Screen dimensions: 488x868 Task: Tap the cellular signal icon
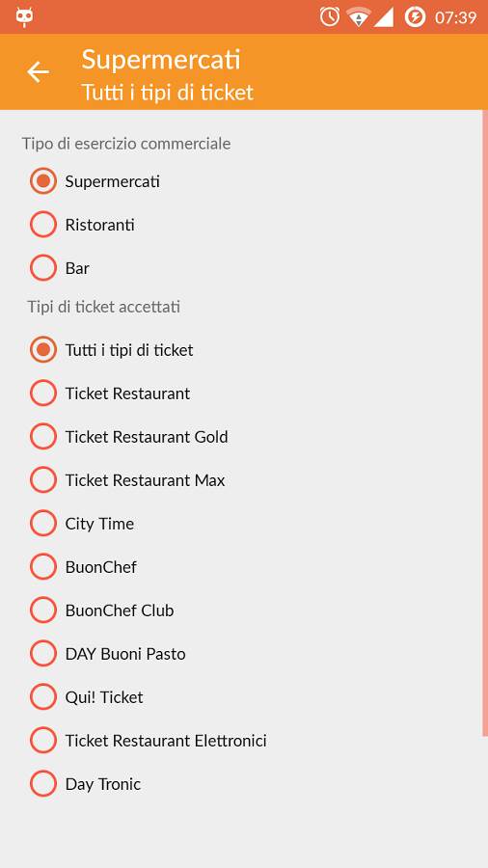pyautogui.click(x=384, y=17)
